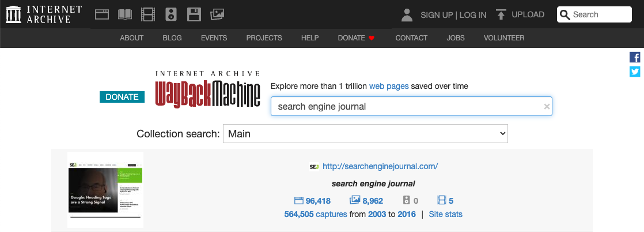Viewport: 644px width, 232px height.
Task: Open the Wayback Machine logo
Action: (x=208, y=89)
